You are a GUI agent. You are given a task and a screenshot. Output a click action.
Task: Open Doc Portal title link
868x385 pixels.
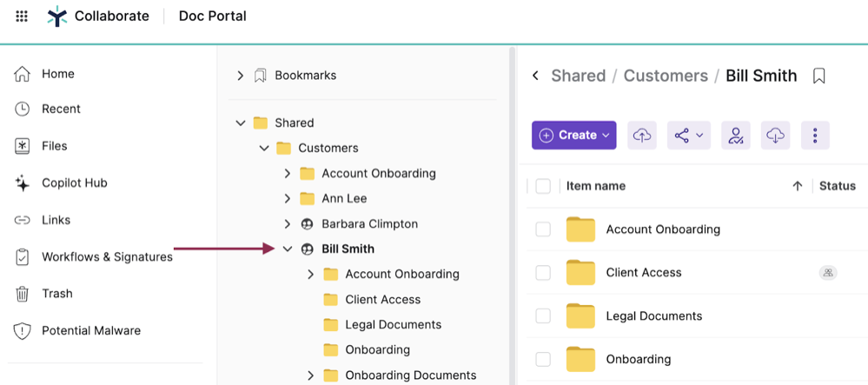pyautogui.click(x=213, y=16)
